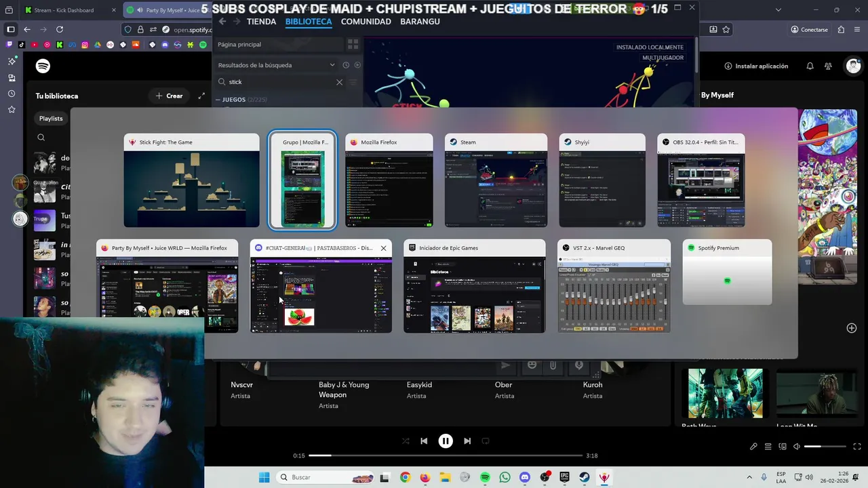Toggle the Firefox sidebar button

point(10,29)
